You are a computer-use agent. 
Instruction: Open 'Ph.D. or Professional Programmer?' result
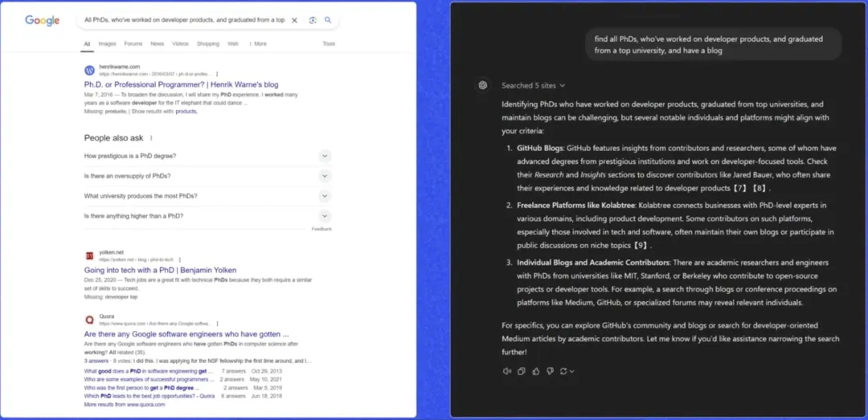click(x=181, y=84)
